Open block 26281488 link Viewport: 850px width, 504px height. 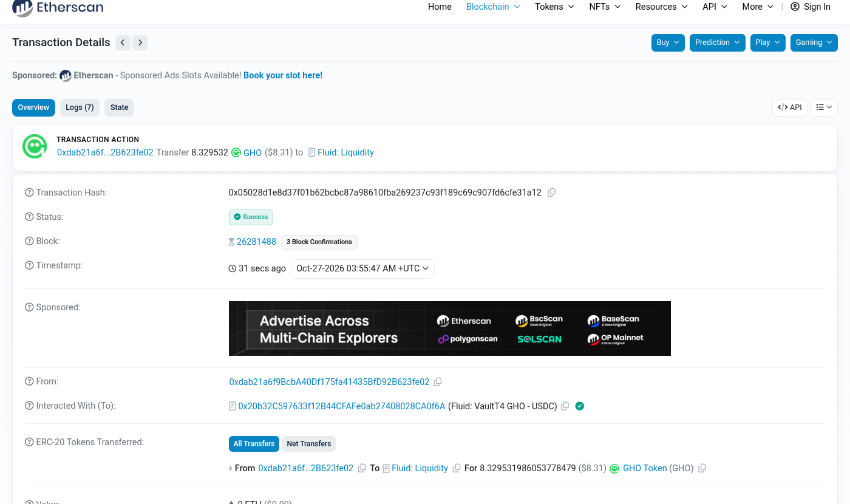(256, 242)
